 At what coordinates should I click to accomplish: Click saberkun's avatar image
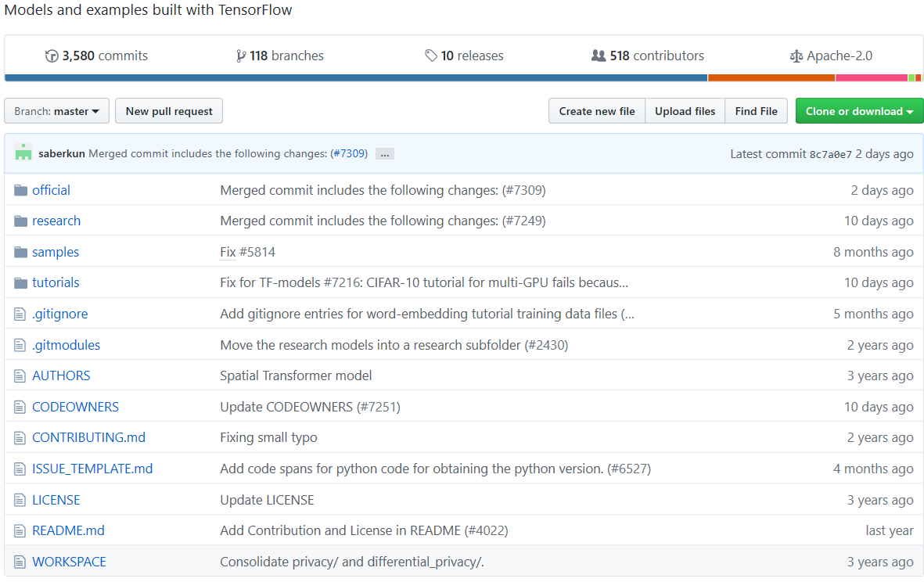[23, 152]
